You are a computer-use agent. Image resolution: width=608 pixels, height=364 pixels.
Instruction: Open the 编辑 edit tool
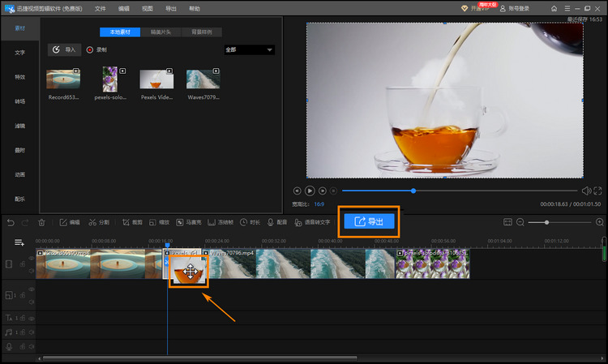pos(70,222)
